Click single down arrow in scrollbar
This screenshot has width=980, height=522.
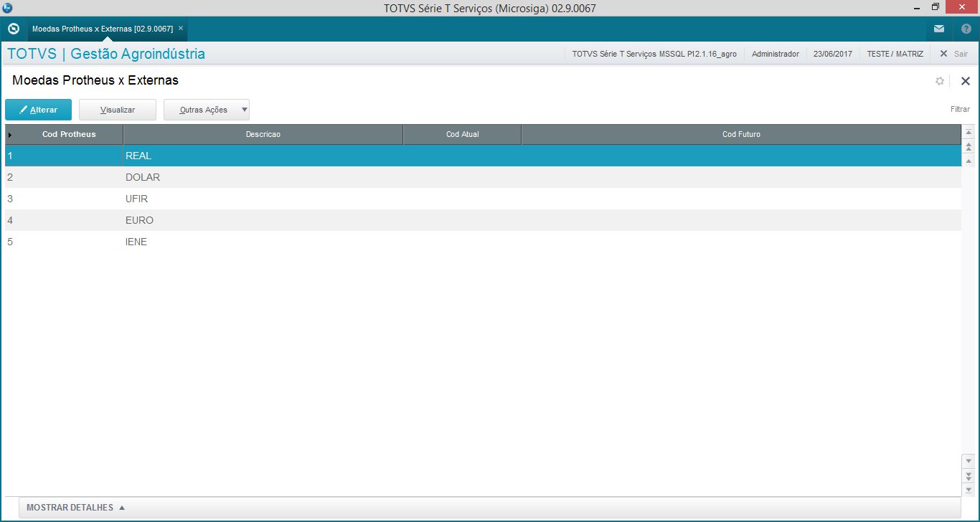pyautogui.click(x=969, y=460)
